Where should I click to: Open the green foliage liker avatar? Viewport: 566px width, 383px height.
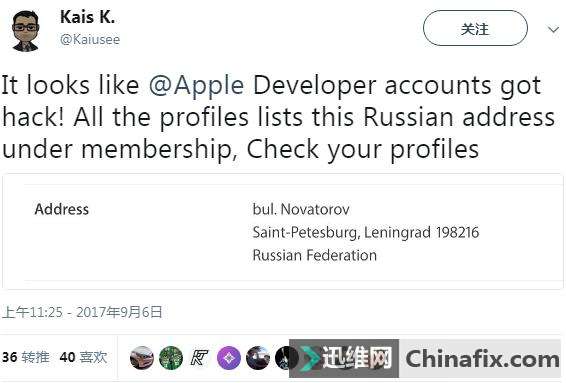point(171,358)
